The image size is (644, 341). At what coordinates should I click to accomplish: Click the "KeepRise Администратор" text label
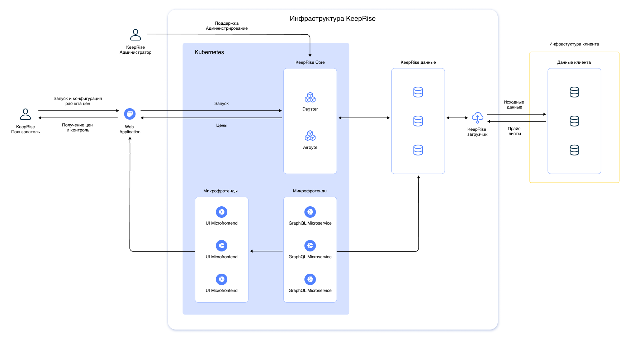136,50
